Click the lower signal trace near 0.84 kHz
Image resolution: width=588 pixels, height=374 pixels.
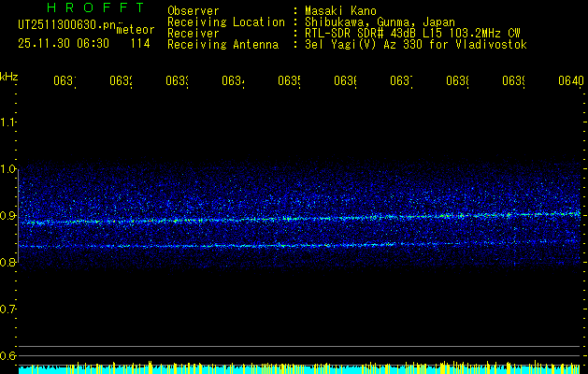coord(299,245)
